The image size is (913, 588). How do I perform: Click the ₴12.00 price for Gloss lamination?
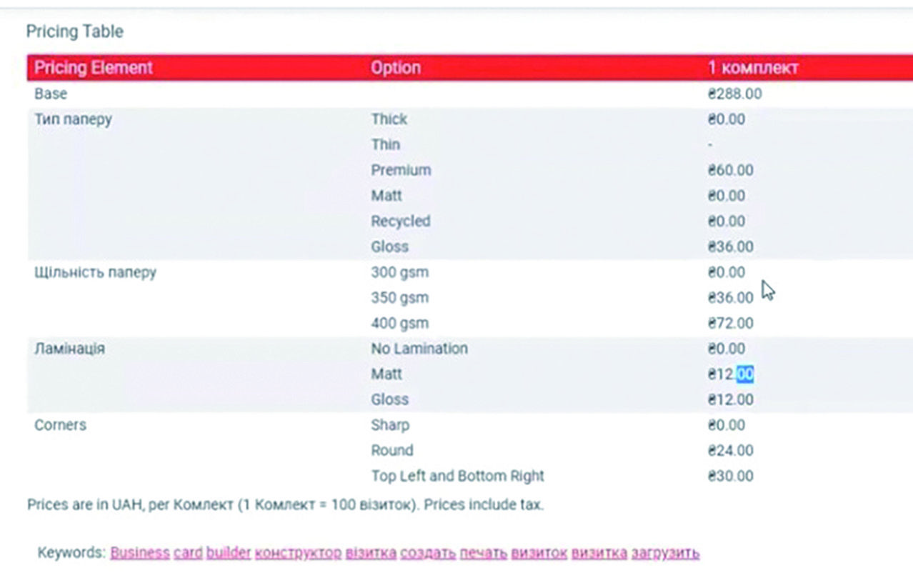[x=730, y=399]
